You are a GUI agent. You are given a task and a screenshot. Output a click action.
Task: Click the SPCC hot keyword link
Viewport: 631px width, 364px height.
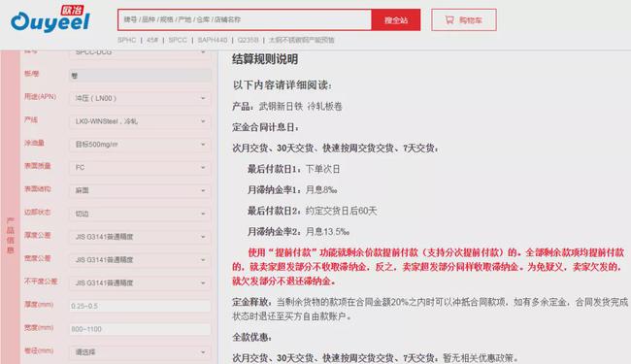(x=178, y=40)
